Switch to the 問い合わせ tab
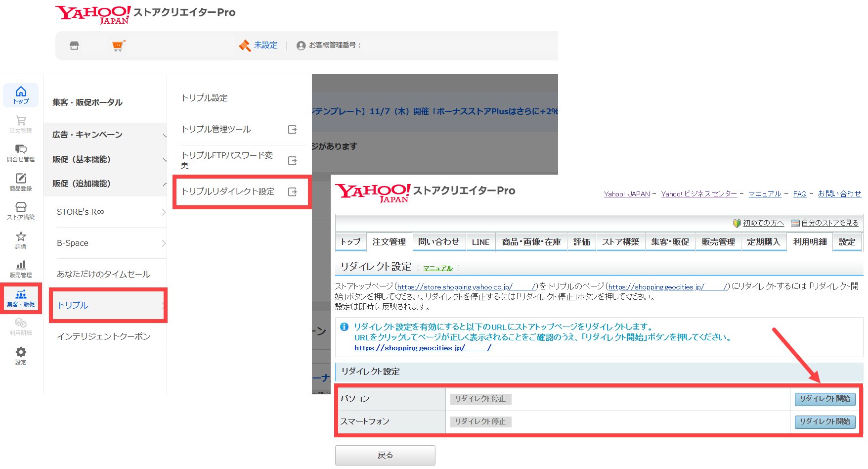Image resolution: width=868 pixels, height=469 pixels. [x=438, y=242]
